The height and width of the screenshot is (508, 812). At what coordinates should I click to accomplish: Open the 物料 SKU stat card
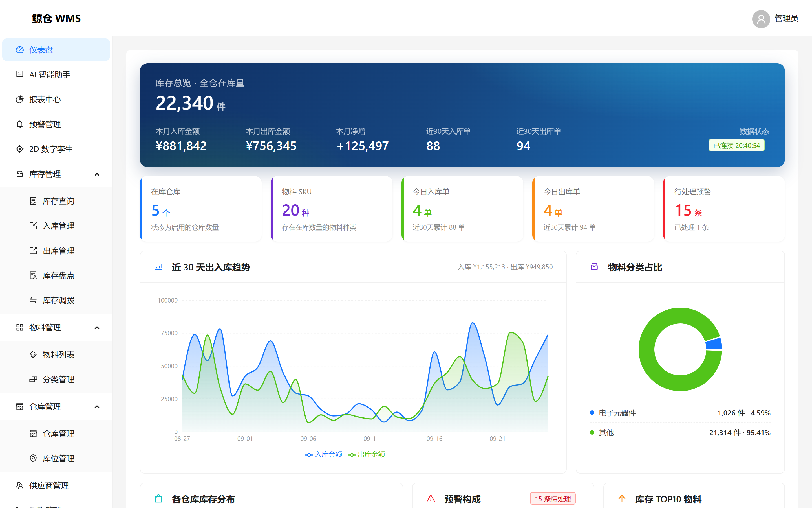332,209
